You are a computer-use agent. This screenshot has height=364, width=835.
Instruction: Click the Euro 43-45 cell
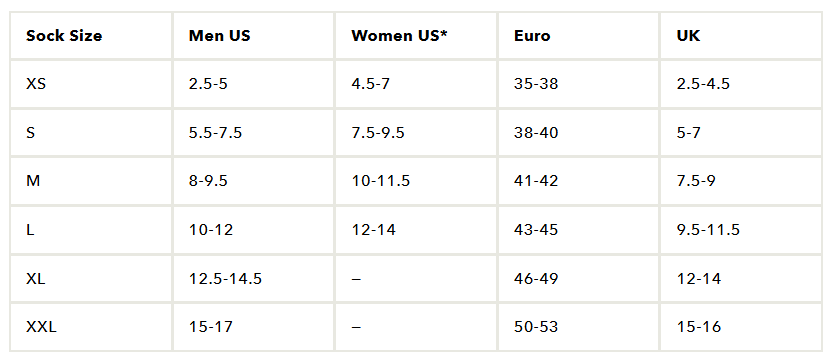point(578,230)
